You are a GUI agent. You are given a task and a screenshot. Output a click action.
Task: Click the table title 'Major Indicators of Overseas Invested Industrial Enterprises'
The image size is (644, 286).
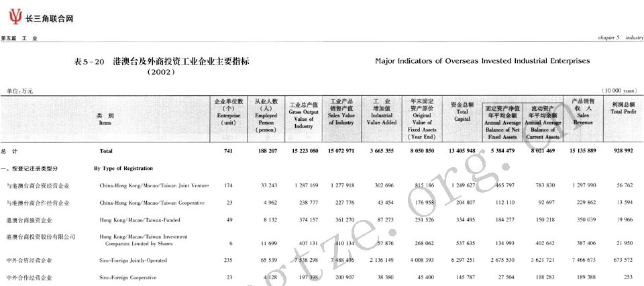tap(482, 61)
